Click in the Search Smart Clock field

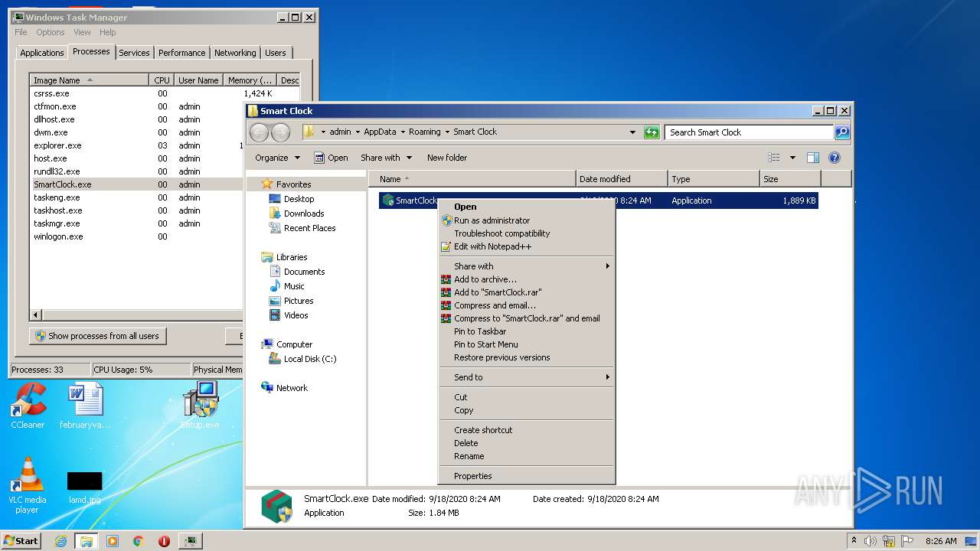coord(749,132)
